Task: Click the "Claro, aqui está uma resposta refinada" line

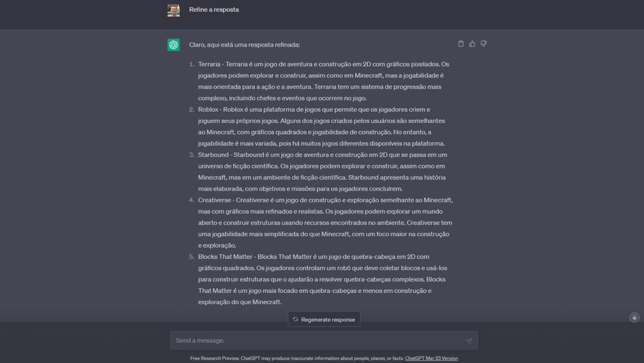Action: point(244,45)
